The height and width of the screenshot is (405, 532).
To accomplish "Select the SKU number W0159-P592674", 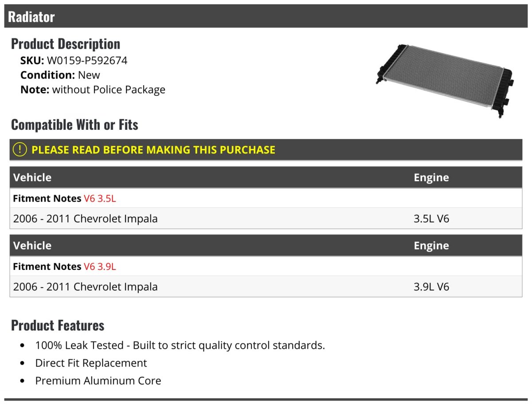I will (x=87, y=61).
